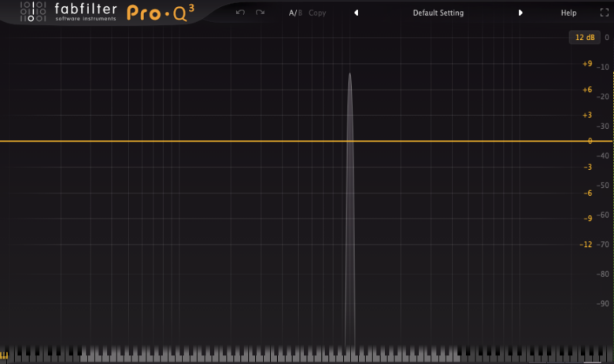This screenshot has width=614, height=364.
Task: Open the Default Setting preset menu
Action: pyautogui.click(x=438, y=13)
